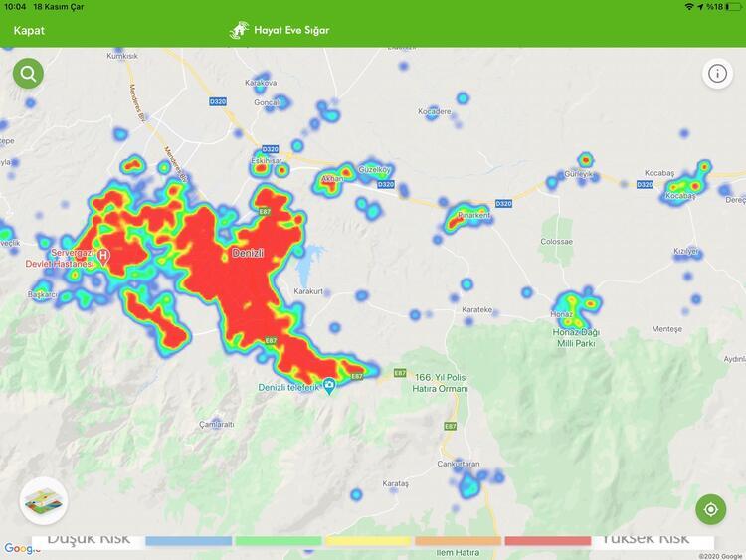
Task: Tap the info icon on the map
Action: [x=717, y=74]
